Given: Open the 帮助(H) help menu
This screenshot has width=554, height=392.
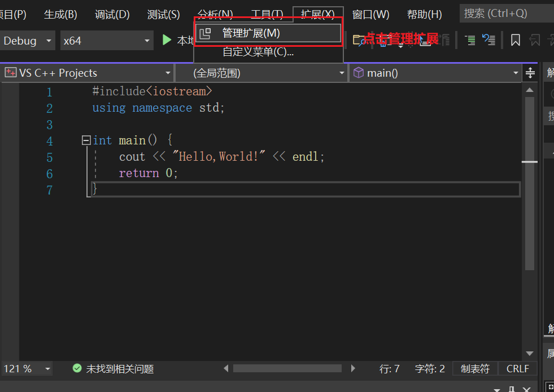Looking at the screenshot, I should tap(424, 15).
